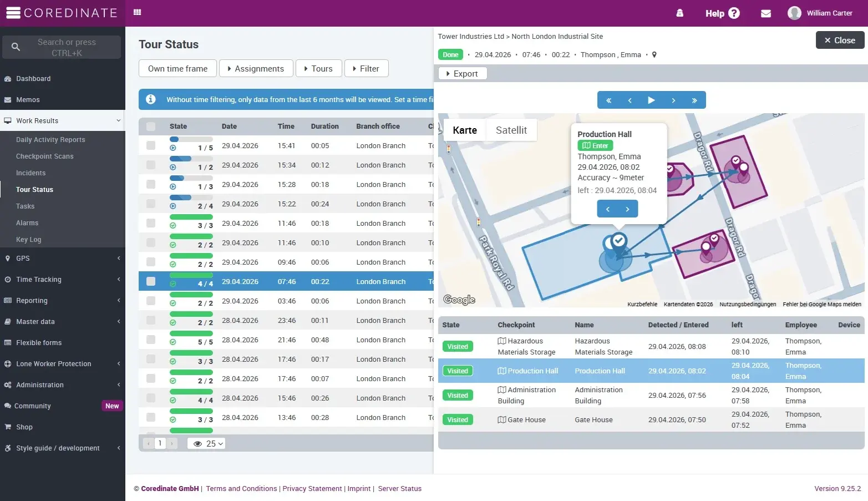Click the Enter badge in Production Hall popup

click(x=595, y=146)
